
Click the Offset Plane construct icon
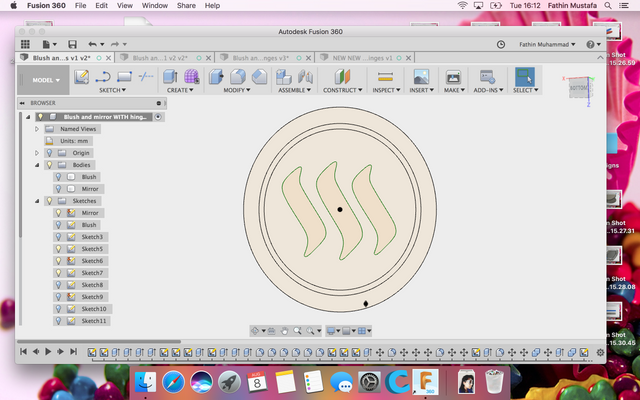(x=342, y=77)
